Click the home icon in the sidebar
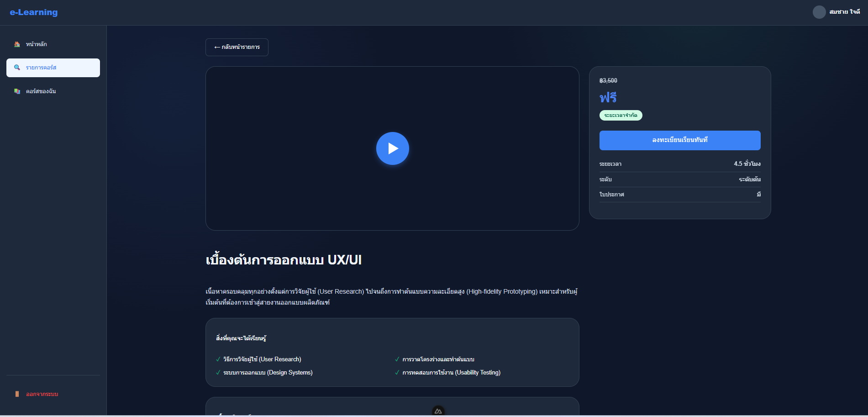Viewport: 868px width, 417px height. pos(17,44)
